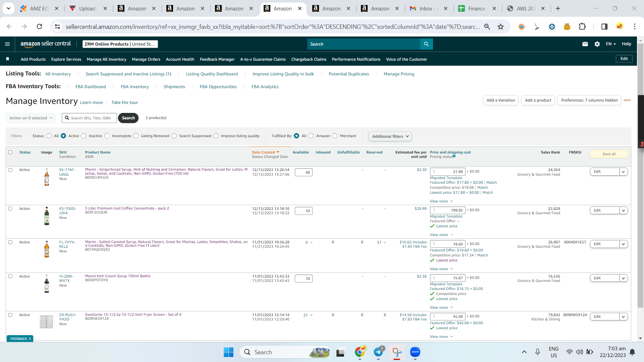644x362 pixels.
Task: Check the box for Iced Coffee Concentrate row
Action: coord(10,208)
